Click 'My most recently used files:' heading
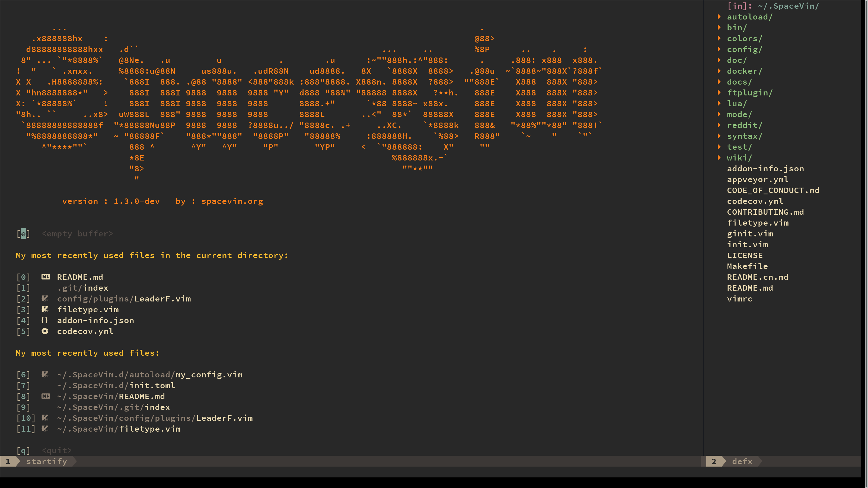Image resolution: width=868 pixels, height=488 pixels. click(x=88, y=353)
